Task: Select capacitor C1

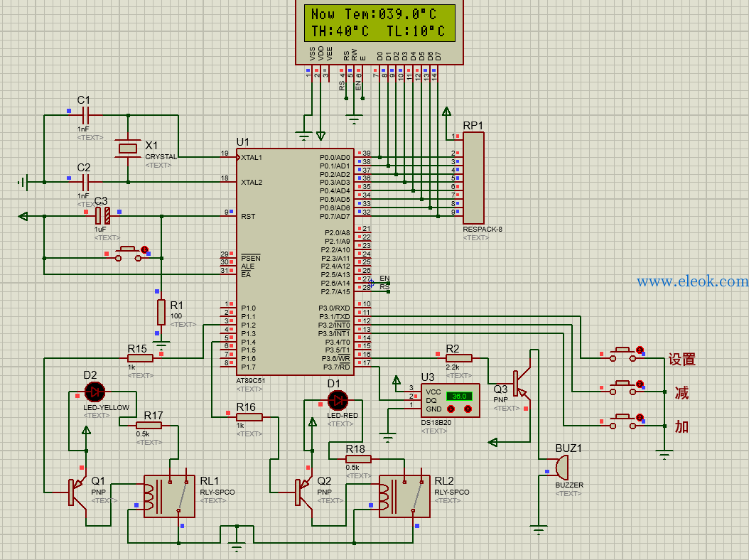Action: pyautogui.click(x=85, y=115)
